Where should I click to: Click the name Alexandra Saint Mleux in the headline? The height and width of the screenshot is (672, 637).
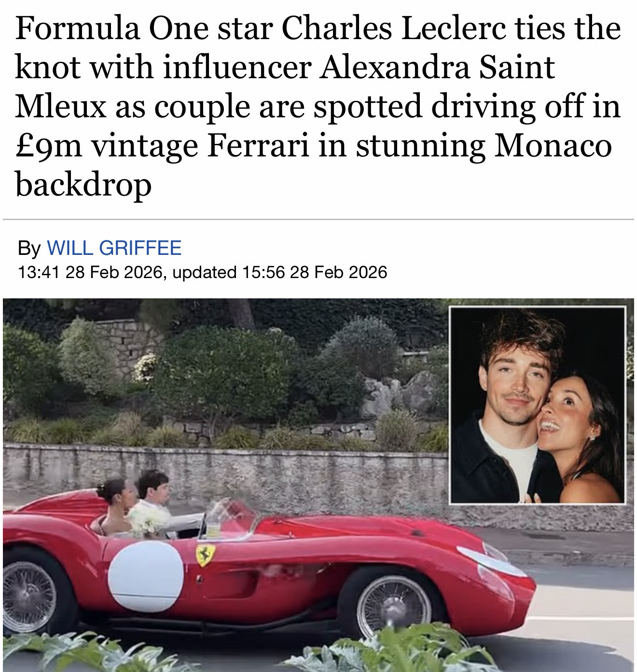(x=285, y=86)
